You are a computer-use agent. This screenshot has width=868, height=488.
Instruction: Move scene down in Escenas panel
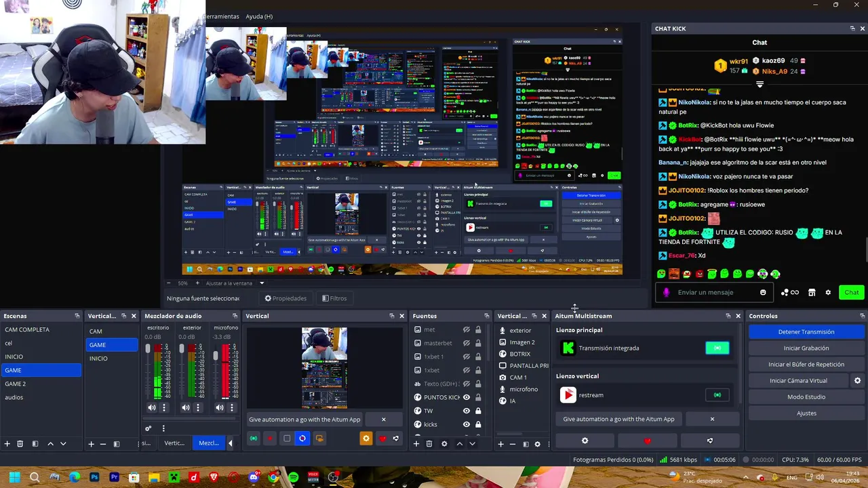pos(63,444)
